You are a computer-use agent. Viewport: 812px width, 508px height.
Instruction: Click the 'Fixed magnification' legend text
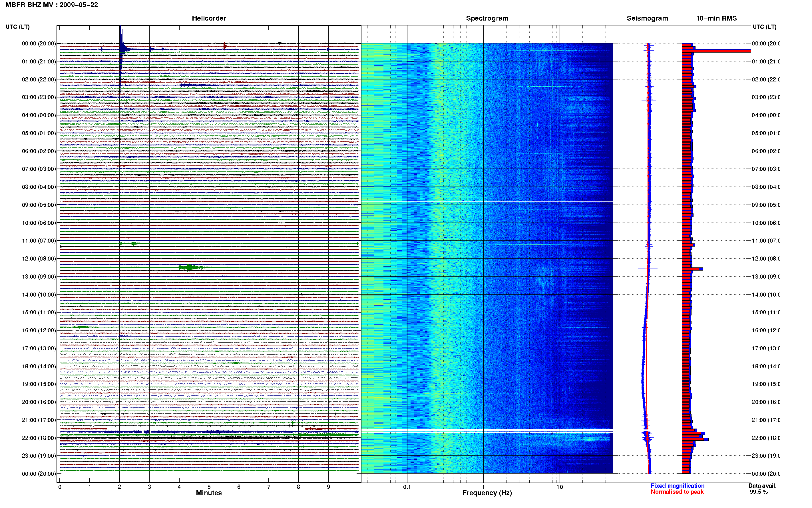tap(678, 486)
